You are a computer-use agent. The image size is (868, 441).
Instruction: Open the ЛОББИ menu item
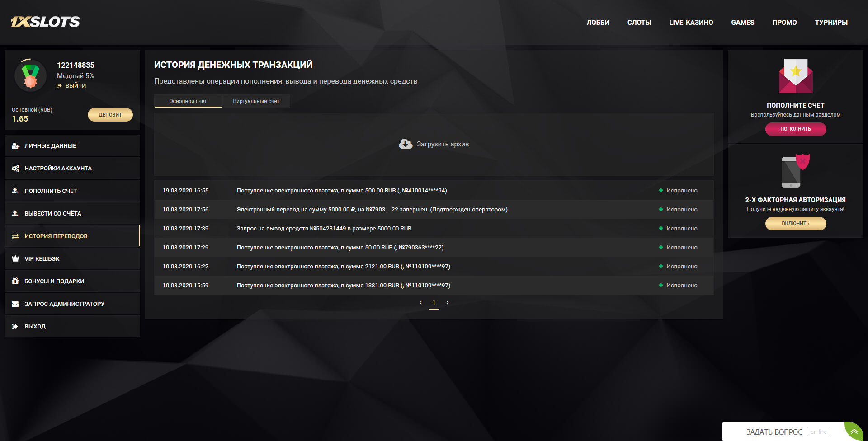point(598,22)
